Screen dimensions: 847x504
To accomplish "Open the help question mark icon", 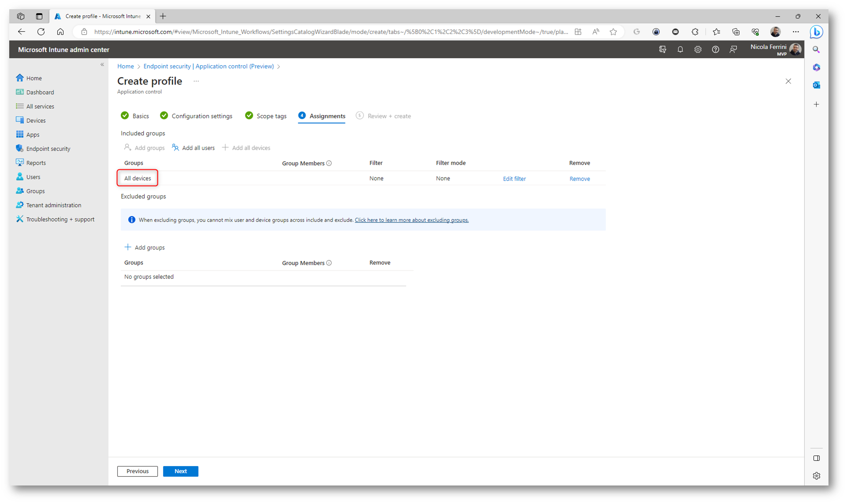I will (x=715, y=49).
